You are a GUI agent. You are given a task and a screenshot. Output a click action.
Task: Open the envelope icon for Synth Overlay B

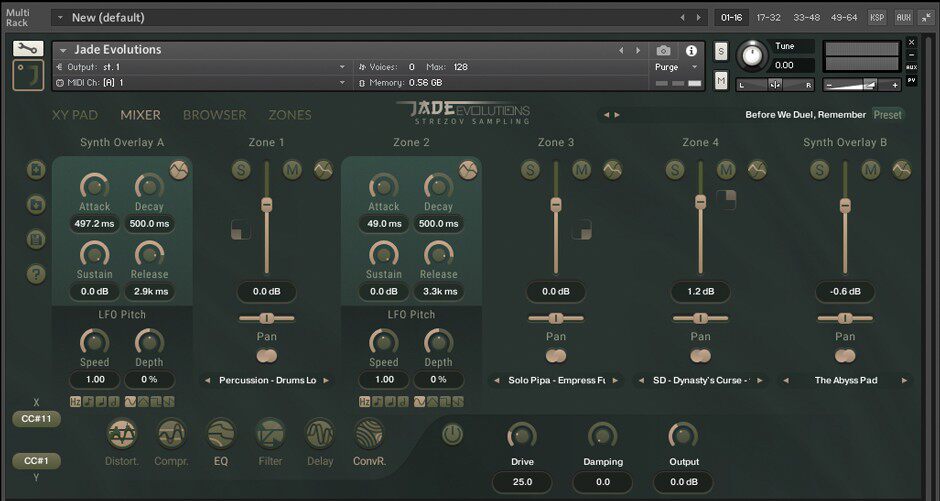[x=901, y=170]
